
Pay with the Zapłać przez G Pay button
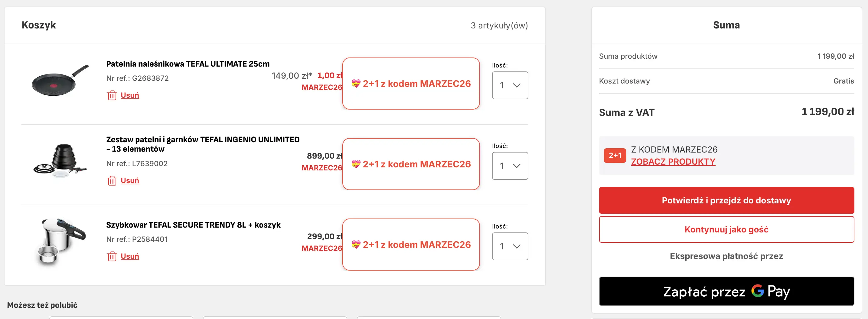tap(726, 291)
